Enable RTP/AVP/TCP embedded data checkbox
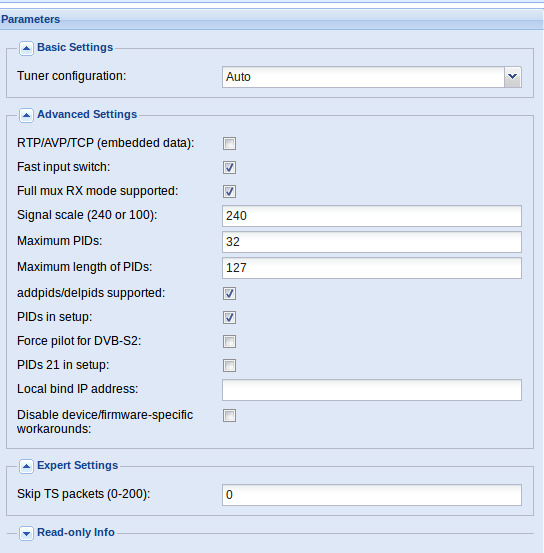 [229, 144]
